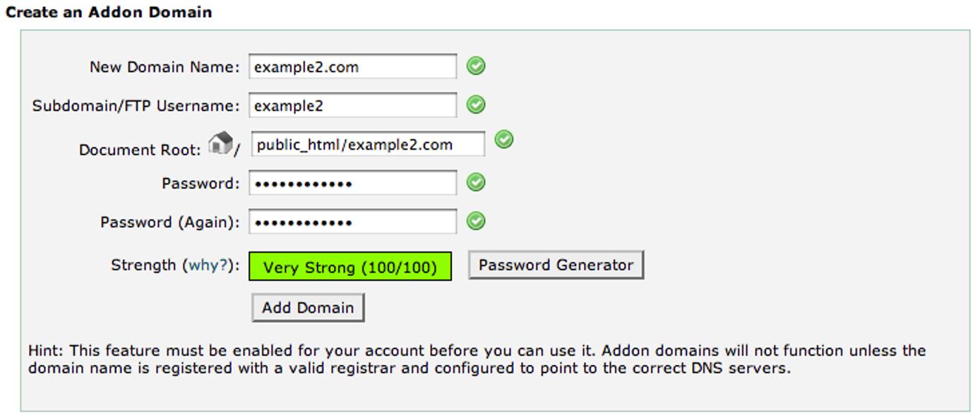Click the Create an Addon Domain heading

(109, 11)
